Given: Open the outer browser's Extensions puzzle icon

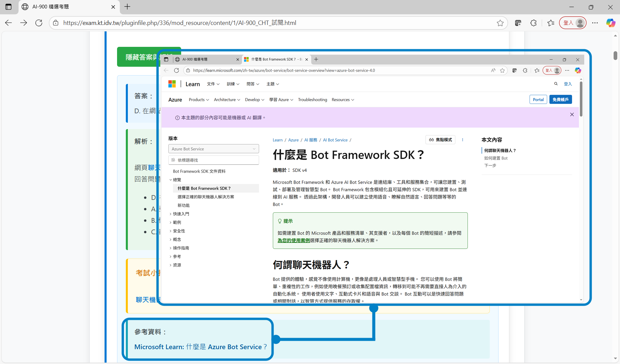Looking at the screenshot, I should pyautogui.click(x=533, y=23).
